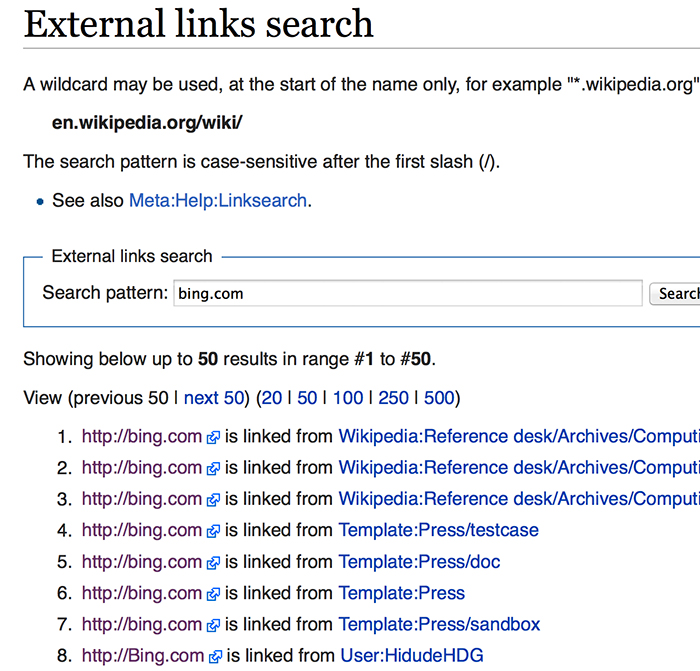Click external-link icon in result 4
This screenshot has height=671, width=700.
click(x=213, y=531)
